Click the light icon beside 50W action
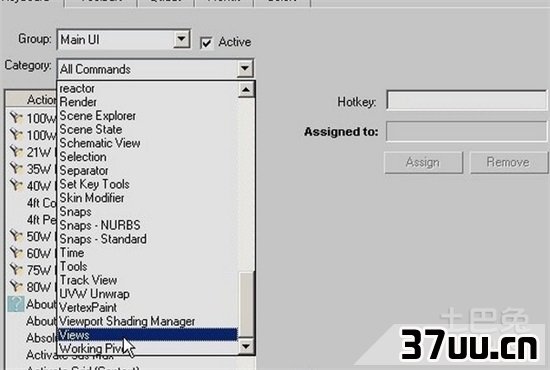This screenshot has width=550, height=370. pos(16,236)
